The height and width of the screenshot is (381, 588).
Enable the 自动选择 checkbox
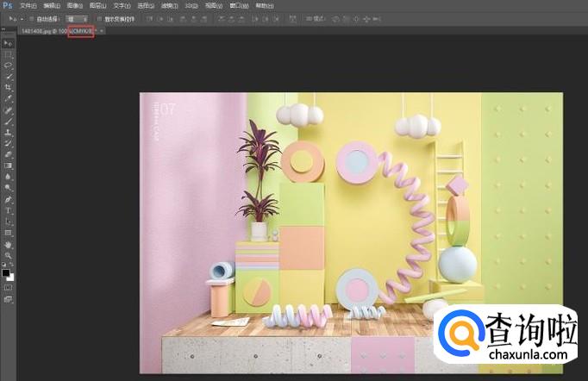point(32,18)
